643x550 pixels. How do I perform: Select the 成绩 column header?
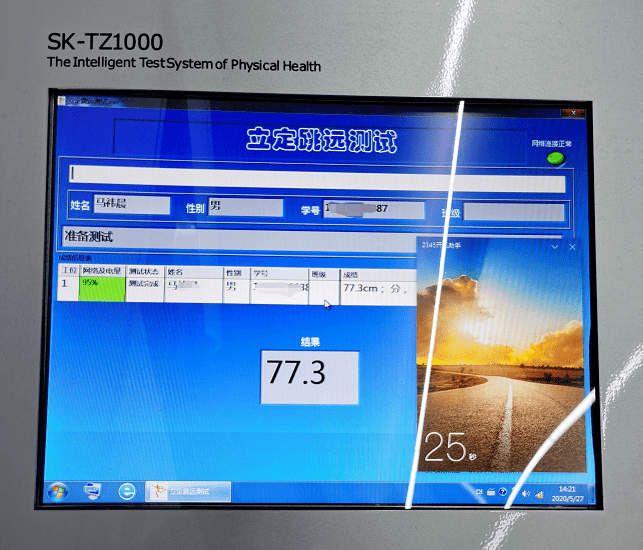[x=378, y=275]
